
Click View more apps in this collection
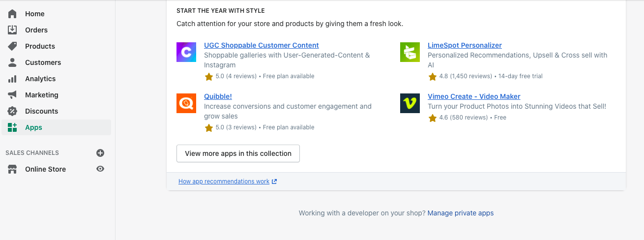click(238, 153)
